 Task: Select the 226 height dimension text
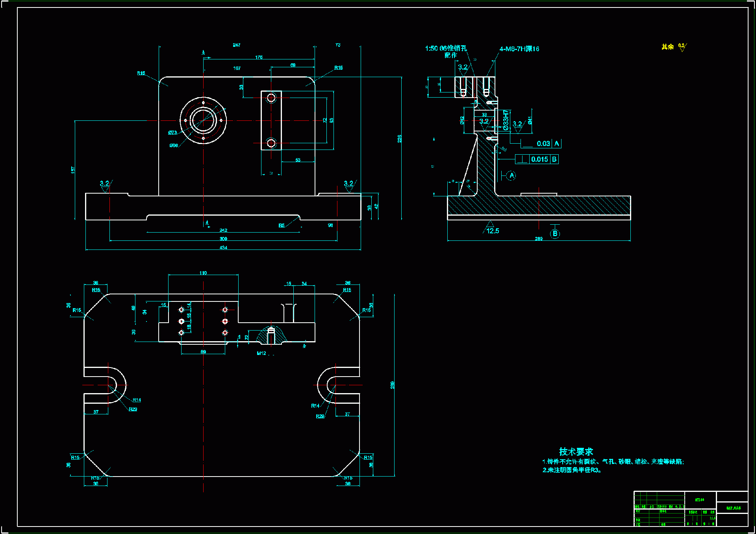click(x=399, y=139)
